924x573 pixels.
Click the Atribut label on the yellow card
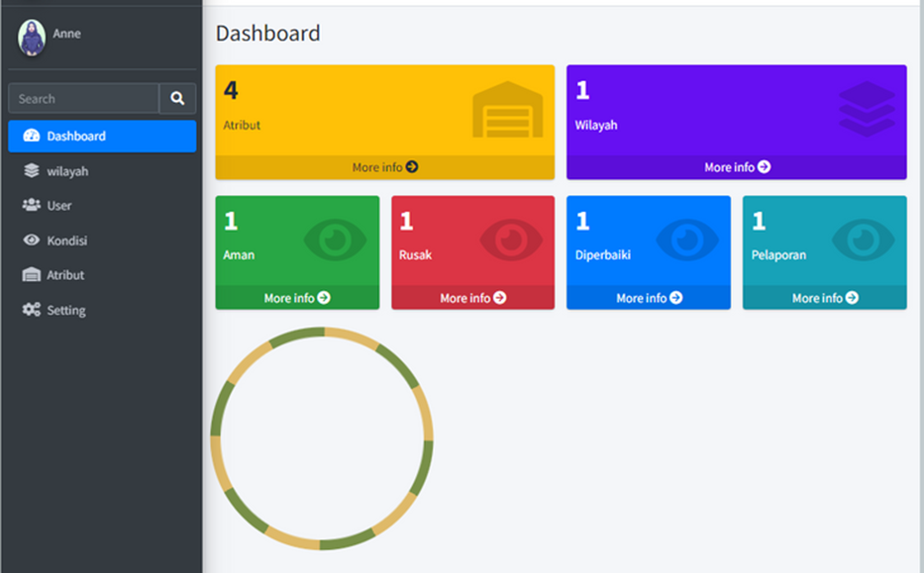click(x=242, y=125)
